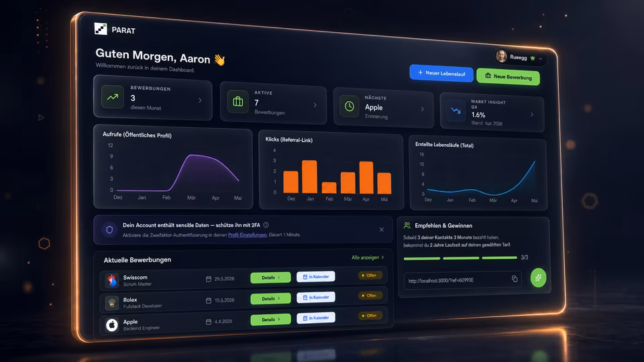
Task: Click the Offen status of Swisscom
Action: [x=370, y=276]
